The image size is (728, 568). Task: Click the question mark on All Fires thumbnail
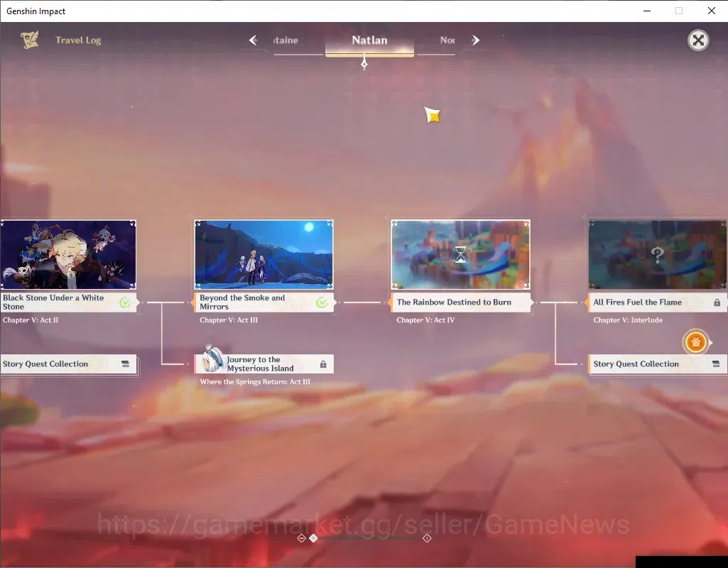(658, 254)
